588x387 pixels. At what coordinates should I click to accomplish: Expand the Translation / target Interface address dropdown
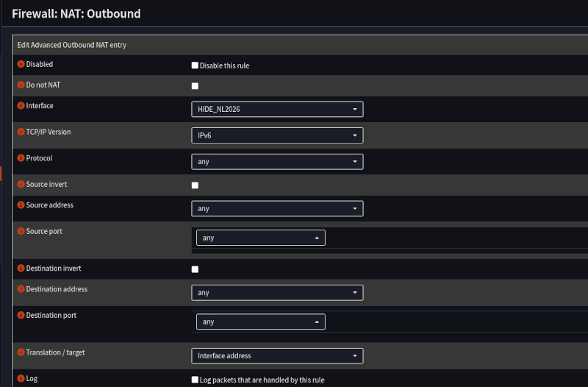point(277,355)
